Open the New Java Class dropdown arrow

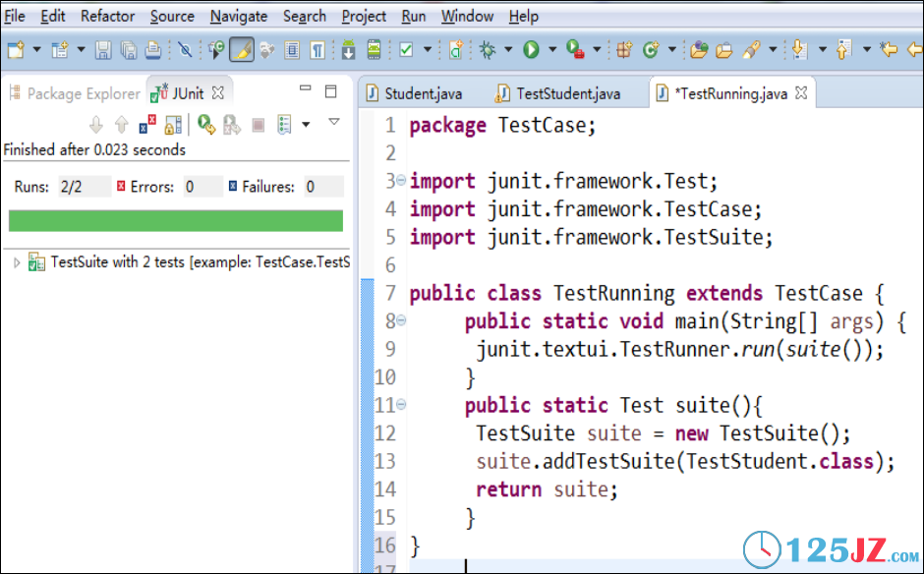pyautogui.click(x=671, y=49)
